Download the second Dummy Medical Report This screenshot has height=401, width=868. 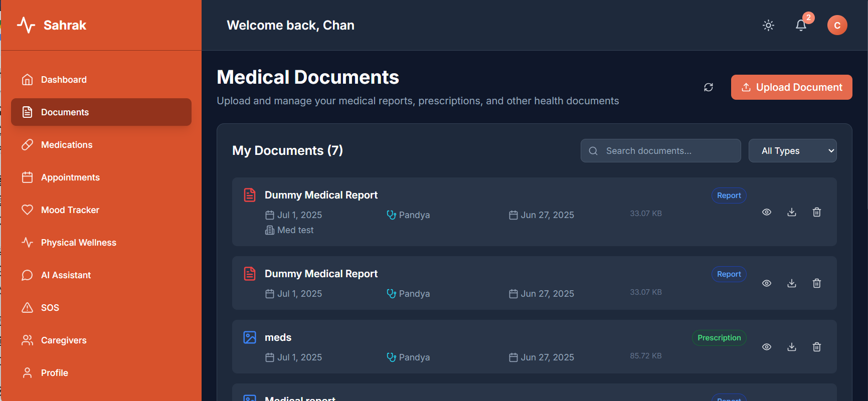click(x=791, y=283)
